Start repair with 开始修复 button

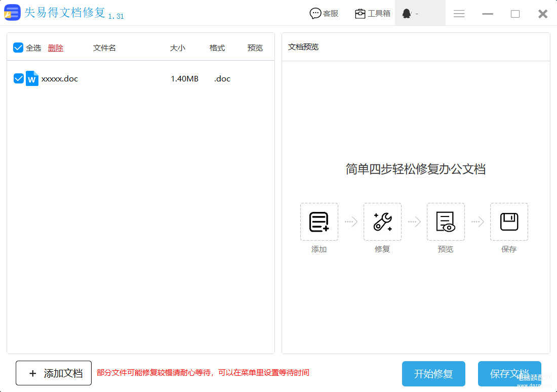(433, 374)
